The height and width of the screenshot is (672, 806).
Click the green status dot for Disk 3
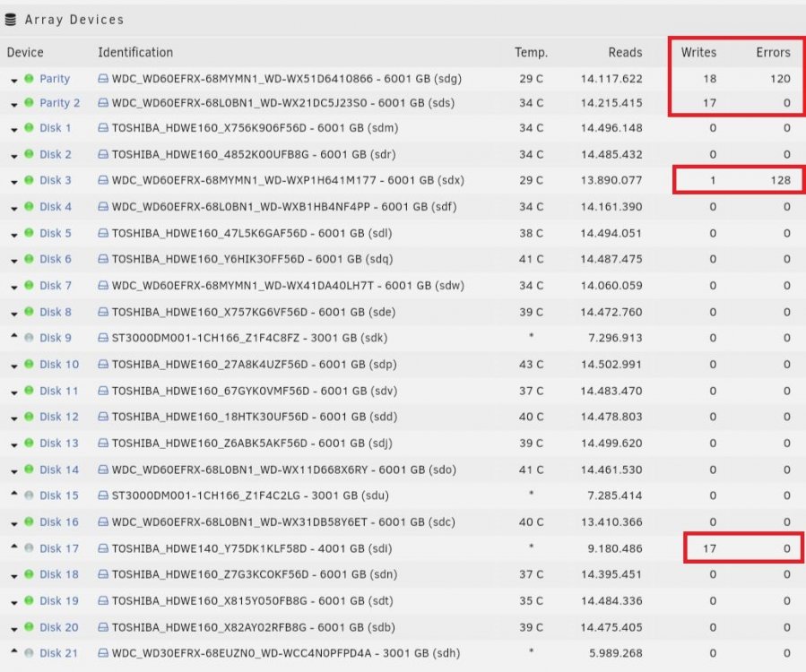click(29, 180)
